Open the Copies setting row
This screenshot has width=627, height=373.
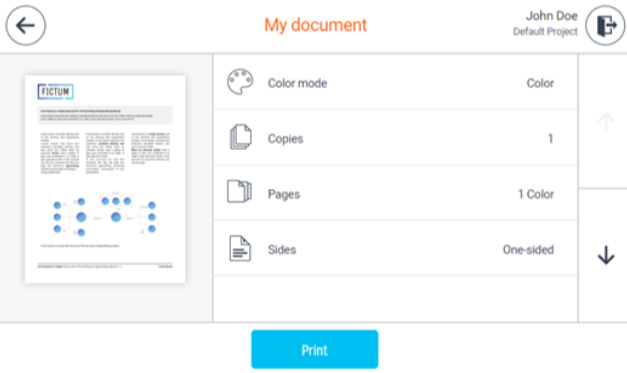point(395,138)
